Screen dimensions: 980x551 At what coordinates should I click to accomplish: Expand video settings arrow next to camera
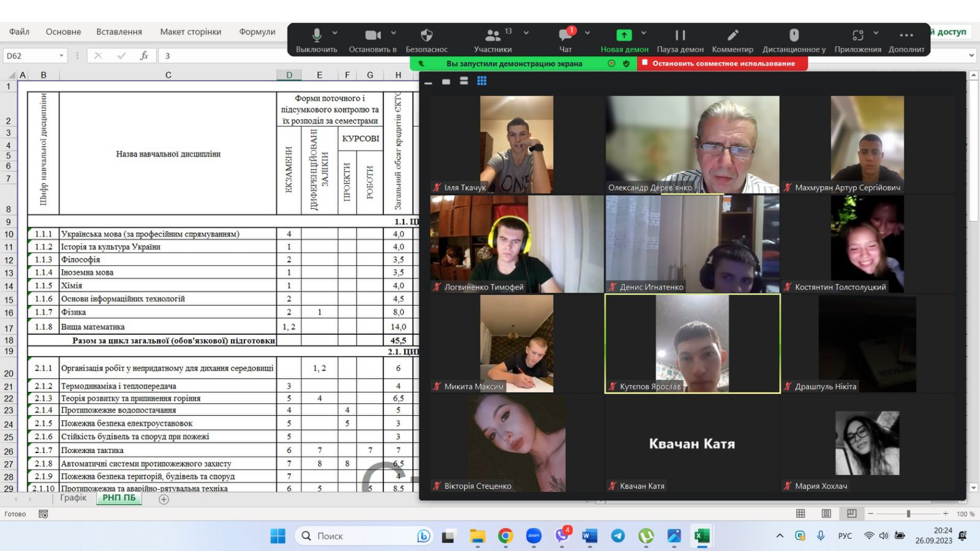(393, 33)
